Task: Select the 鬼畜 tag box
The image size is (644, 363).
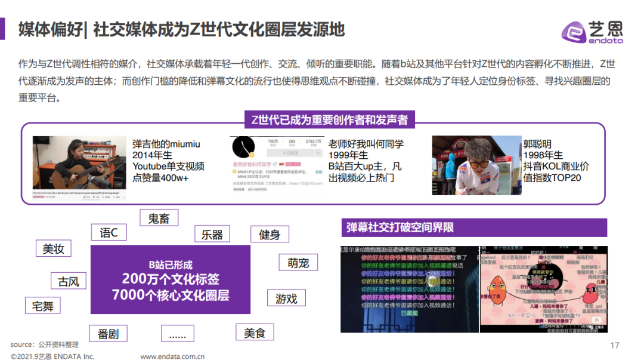Action: pyautogui.click(x=159, y=218)
